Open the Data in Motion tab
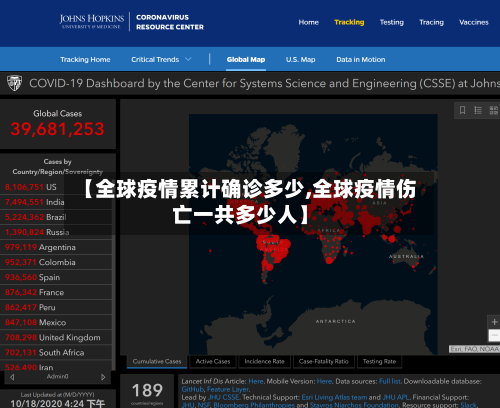 pos(361,59)
